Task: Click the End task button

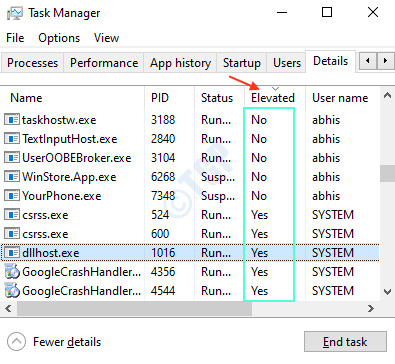Action: [345, 342]
